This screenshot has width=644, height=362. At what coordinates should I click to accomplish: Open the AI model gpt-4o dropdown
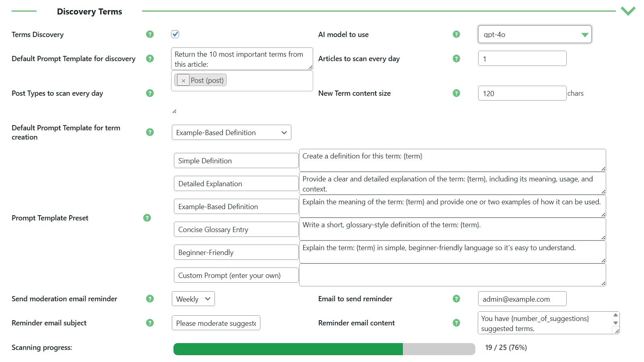(535, 34)
